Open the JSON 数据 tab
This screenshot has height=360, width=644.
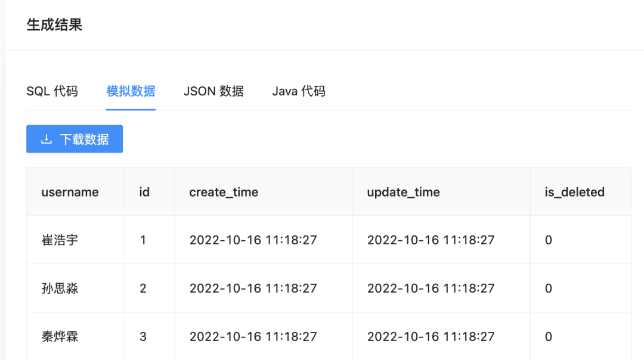(x=213, y=91)
